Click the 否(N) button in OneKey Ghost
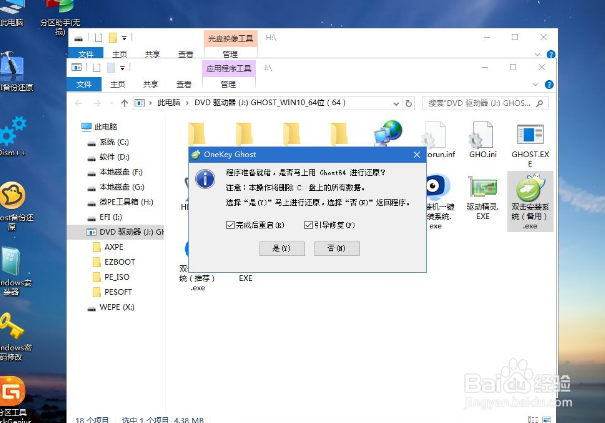Image resolution: width=605 pixels, height=423 pixels. click(336, 248)
